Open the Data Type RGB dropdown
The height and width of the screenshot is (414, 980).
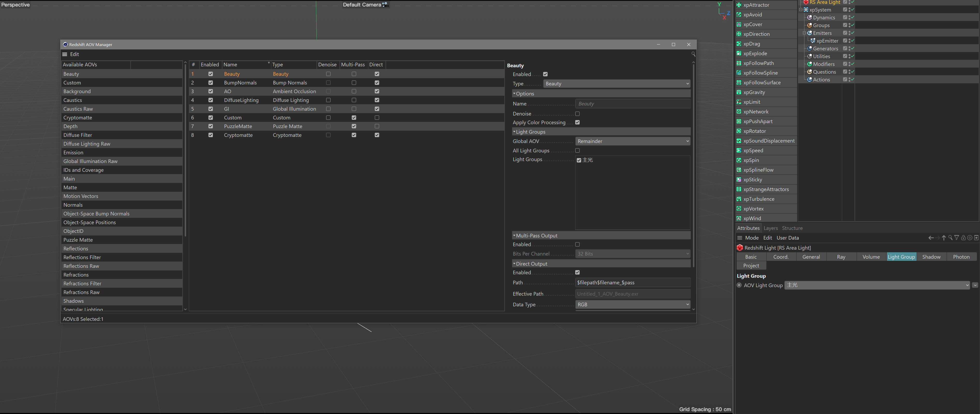tap(632, 304)
